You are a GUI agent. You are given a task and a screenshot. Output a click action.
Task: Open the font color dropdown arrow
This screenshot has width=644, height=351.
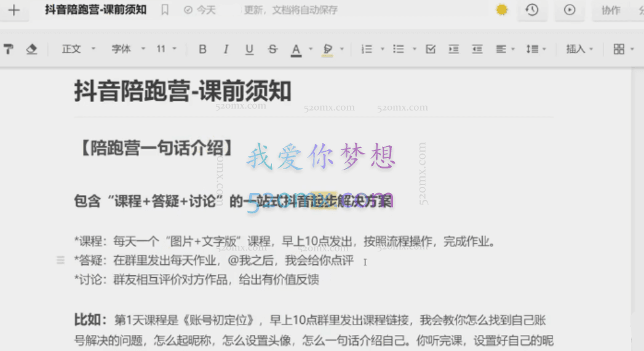click(x=311, y=49)
